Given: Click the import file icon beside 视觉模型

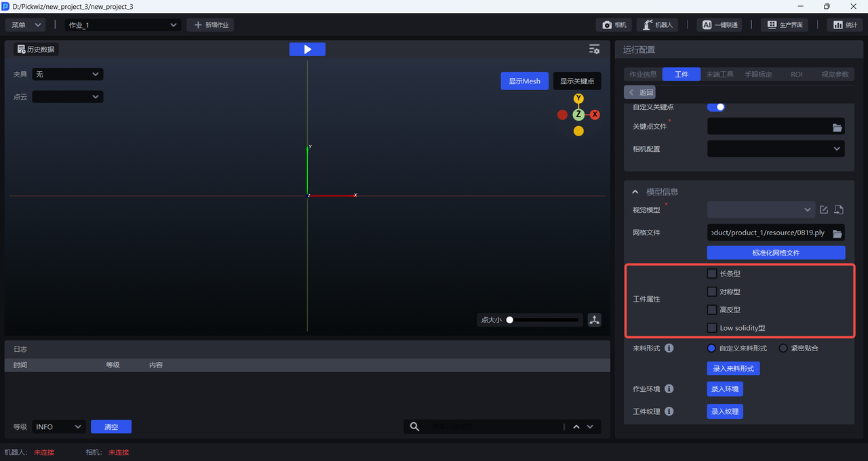Looking at the screenshot, I should click(838, 210).
